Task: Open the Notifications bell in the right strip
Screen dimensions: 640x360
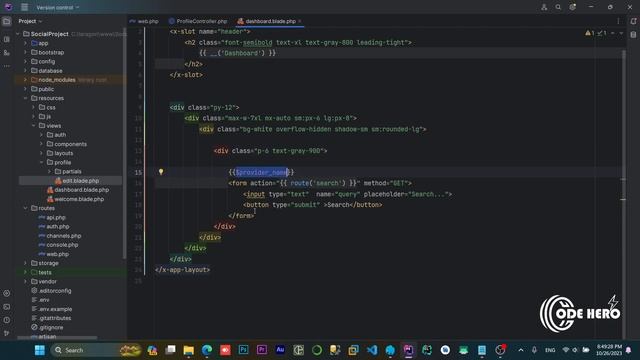Action: point(633,21)
